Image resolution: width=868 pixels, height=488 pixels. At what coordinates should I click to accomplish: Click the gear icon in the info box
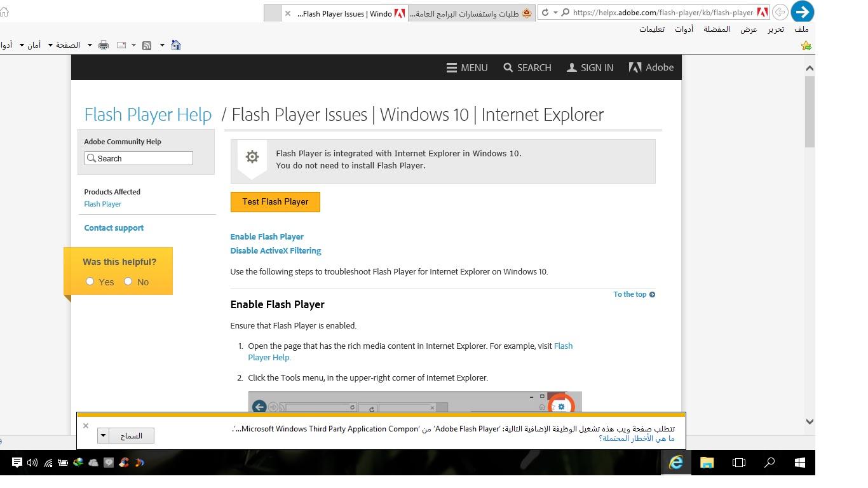tap(252, 156)
